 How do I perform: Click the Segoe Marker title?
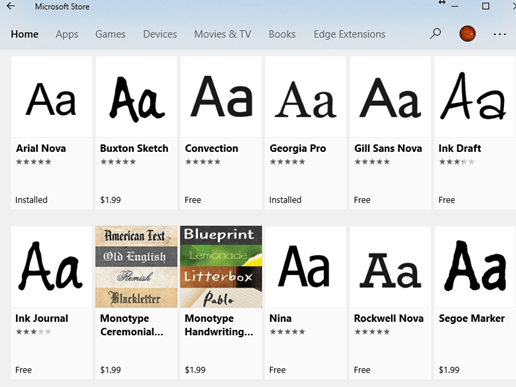coord(472,319)
